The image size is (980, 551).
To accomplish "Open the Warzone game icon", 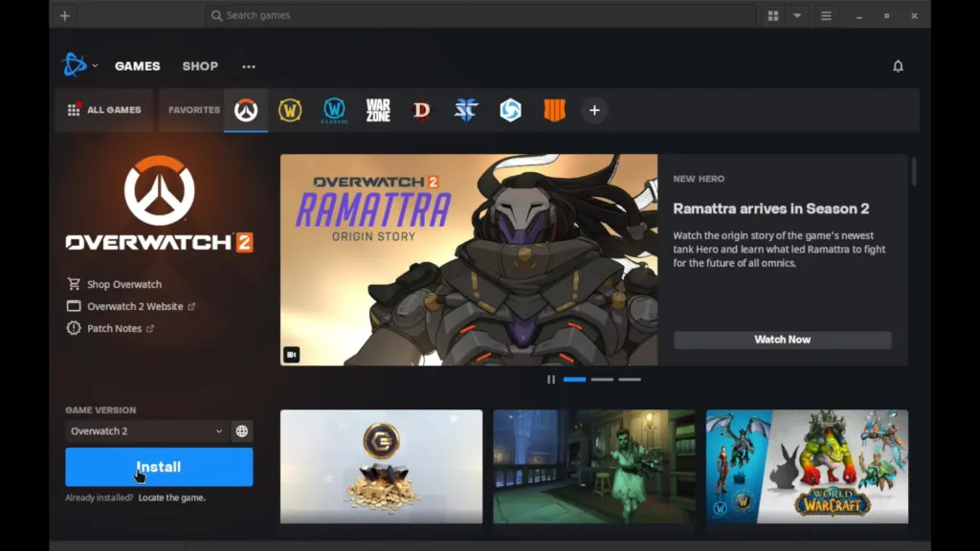I will coord(378,110).
